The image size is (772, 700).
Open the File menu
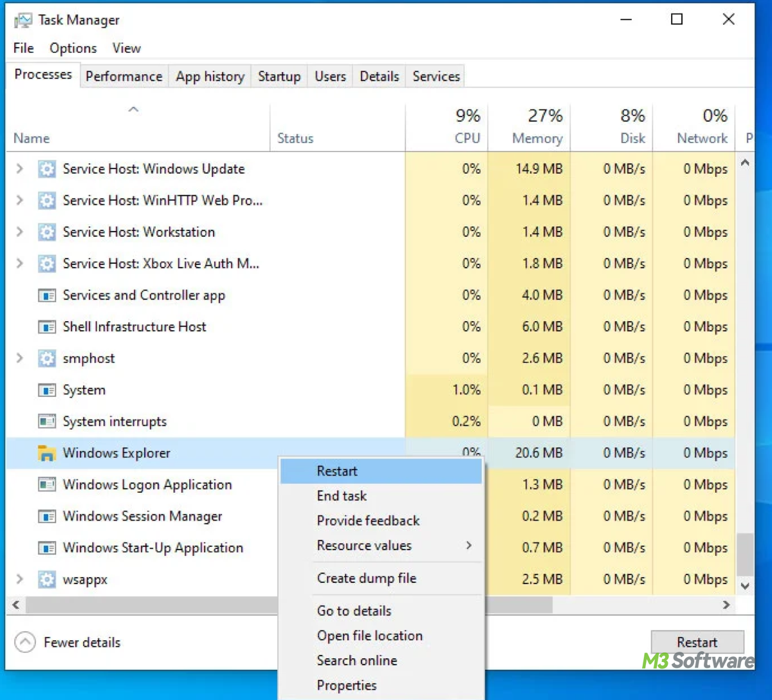(x=24, y=48)
